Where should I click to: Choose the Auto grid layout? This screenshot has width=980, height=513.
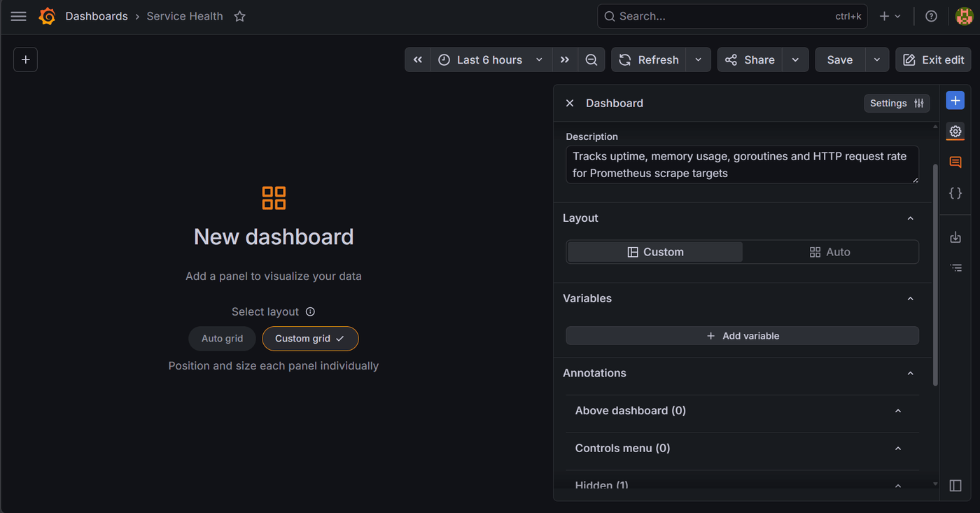(x=223, y=339)
